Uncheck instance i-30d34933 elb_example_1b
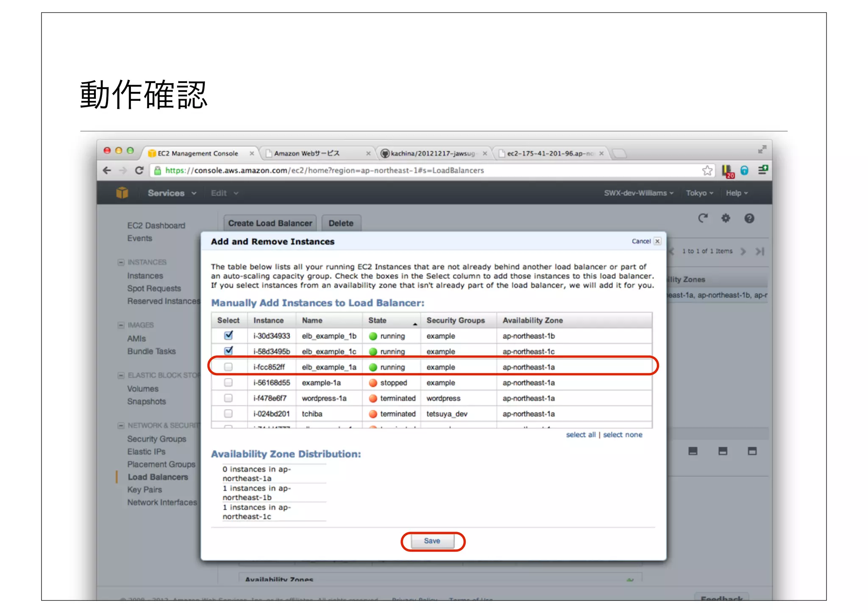 (x=228, y=336)
